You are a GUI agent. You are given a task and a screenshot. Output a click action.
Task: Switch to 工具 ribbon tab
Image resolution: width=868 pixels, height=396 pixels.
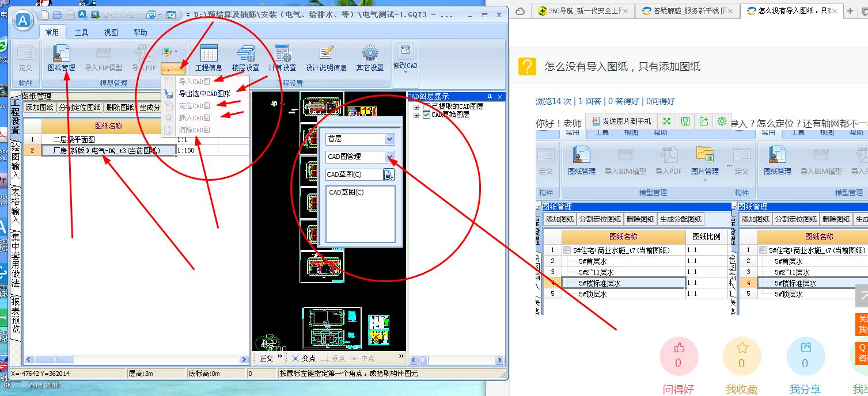click(82, 33)
